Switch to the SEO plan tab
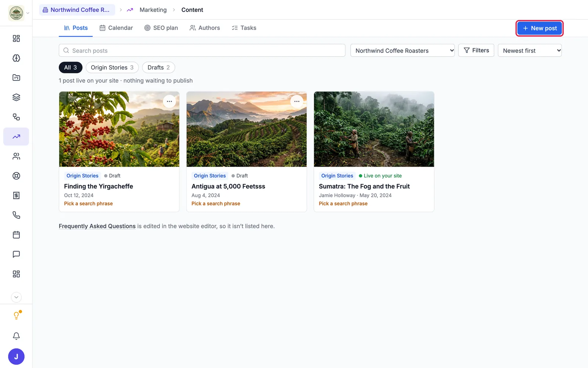This screenshot has height=368, width=588. (161, 28)
